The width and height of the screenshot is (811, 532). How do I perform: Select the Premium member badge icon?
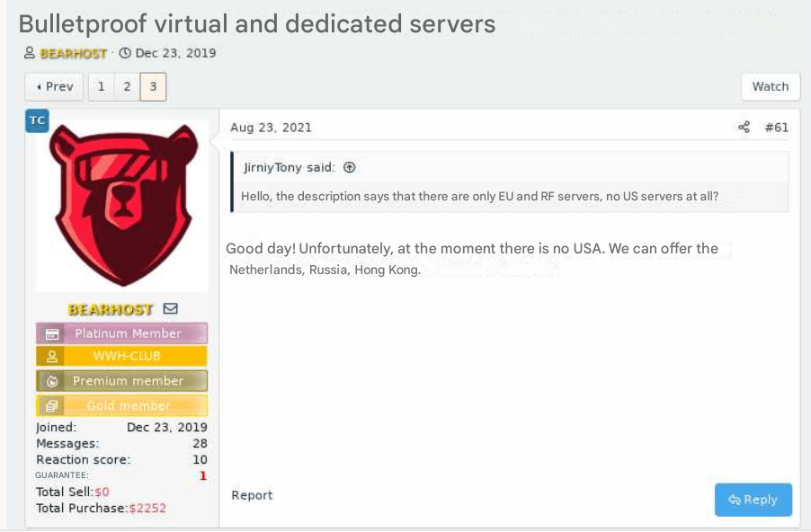(x=52, y=381)
